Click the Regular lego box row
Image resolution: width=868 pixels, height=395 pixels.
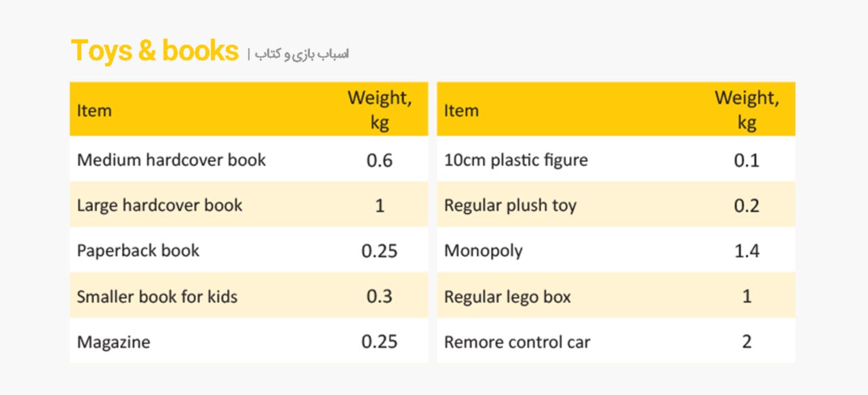tap(616, 296)
